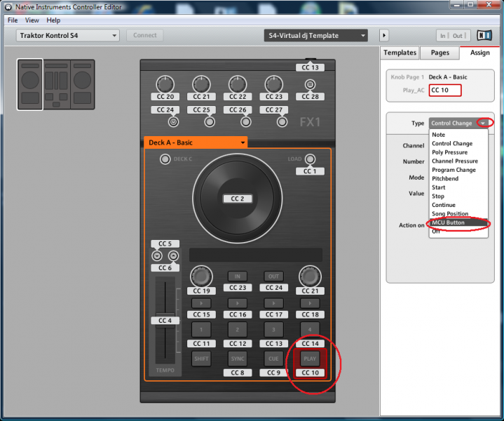This screenshot has height=421, width=504.
Task: Toggle the FX button under CC 25
Action: coord(210,122)
